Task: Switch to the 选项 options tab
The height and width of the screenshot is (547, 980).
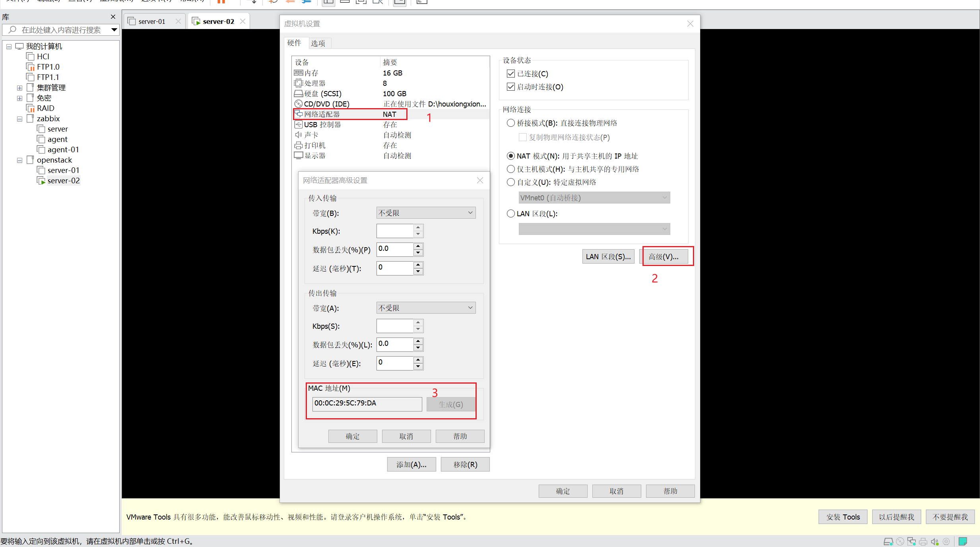Action: pyautogui.click(x=318, y=43)
